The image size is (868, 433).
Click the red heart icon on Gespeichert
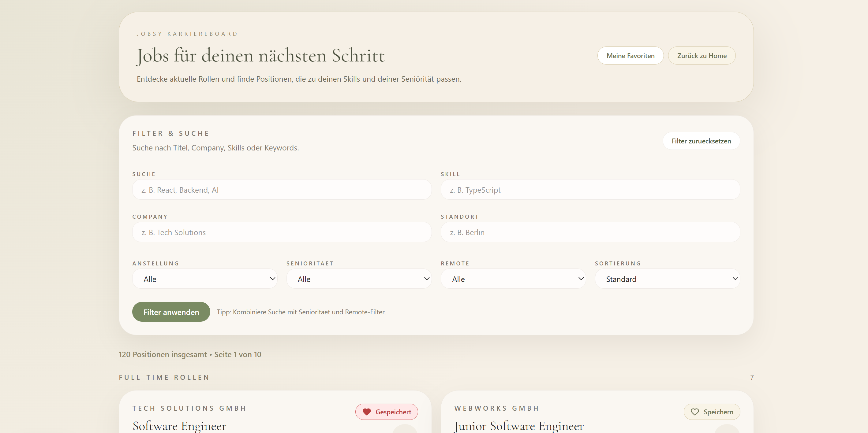(x=367, y=412)
